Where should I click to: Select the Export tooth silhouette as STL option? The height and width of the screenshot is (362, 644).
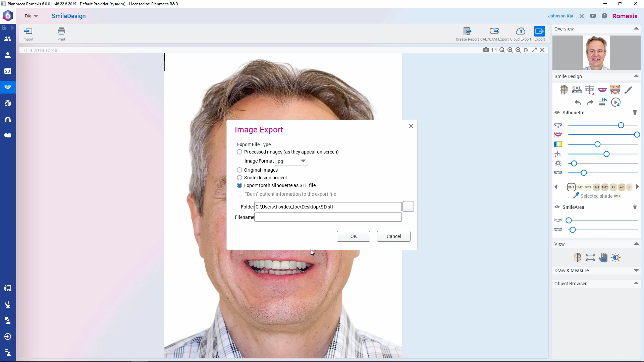239,185
